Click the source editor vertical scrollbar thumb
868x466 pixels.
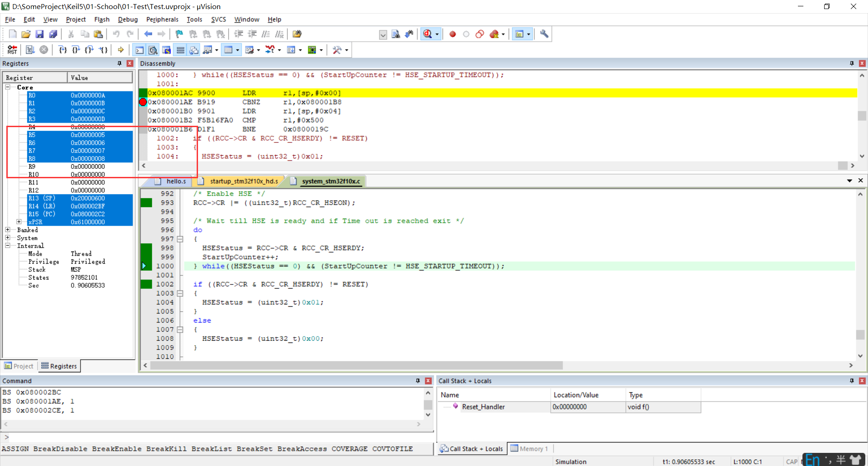tap(860, 335)
